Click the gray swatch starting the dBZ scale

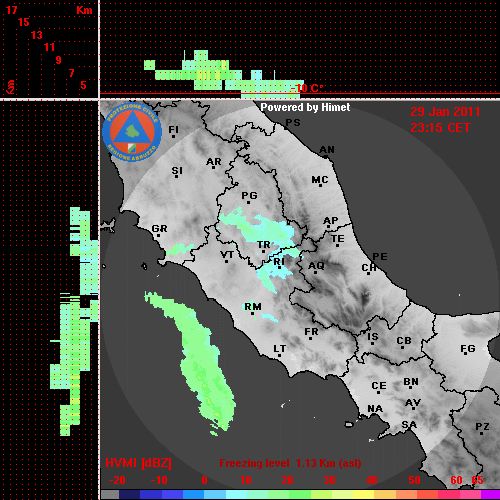110,495
